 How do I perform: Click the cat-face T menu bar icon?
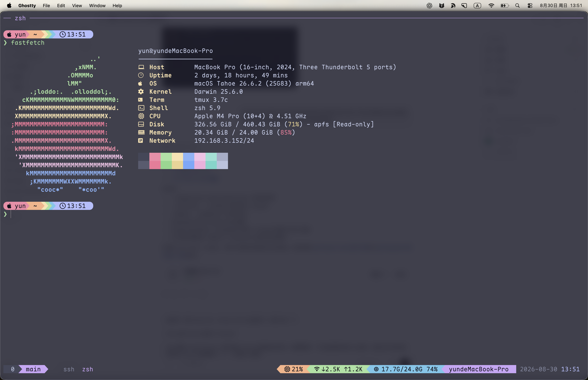[x=442, y=5]
